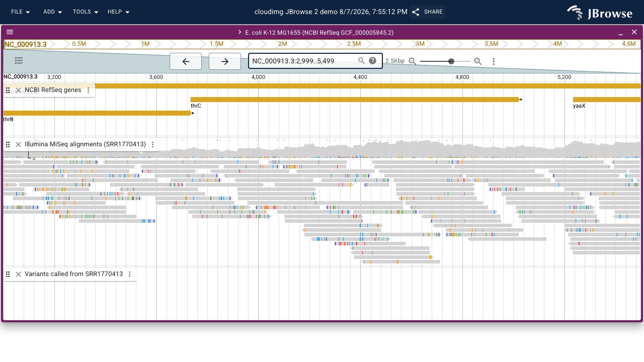The height and width of the screenshot is (362, 644).
Task: Open view options three-dot menu
Action: 494,61
